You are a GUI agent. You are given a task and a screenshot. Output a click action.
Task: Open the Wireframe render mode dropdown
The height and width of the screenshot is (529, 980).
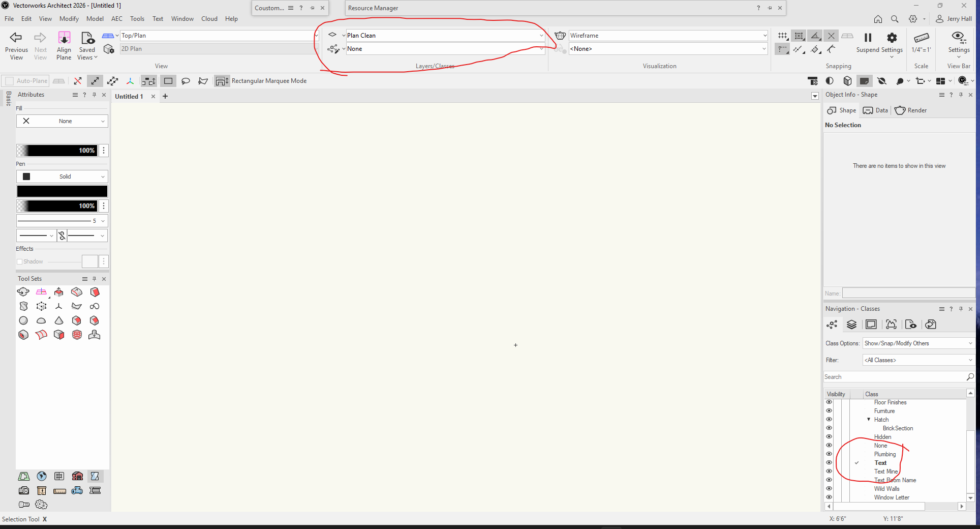pyautogui.click(x=668, y=36)
